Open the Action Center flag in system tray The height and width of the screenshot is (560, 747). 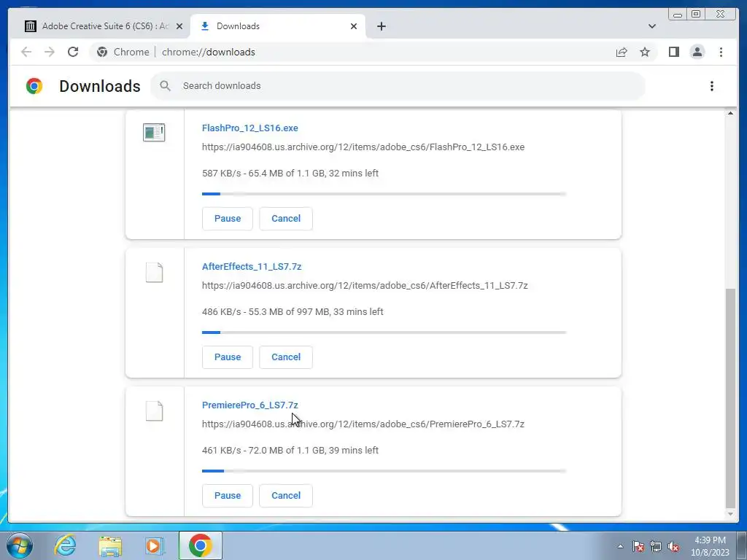pos(638,546)
